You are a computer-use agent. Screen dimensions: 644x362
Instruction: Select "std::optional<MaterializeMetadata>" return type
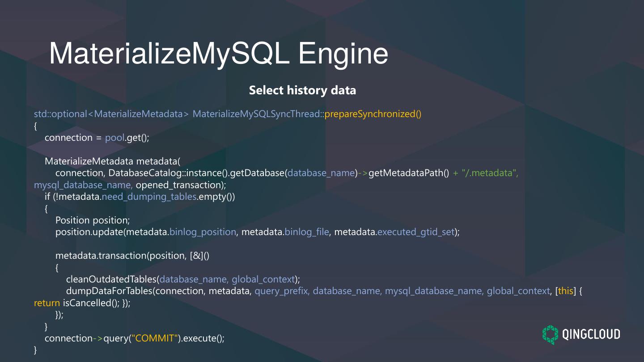(111, 114)
